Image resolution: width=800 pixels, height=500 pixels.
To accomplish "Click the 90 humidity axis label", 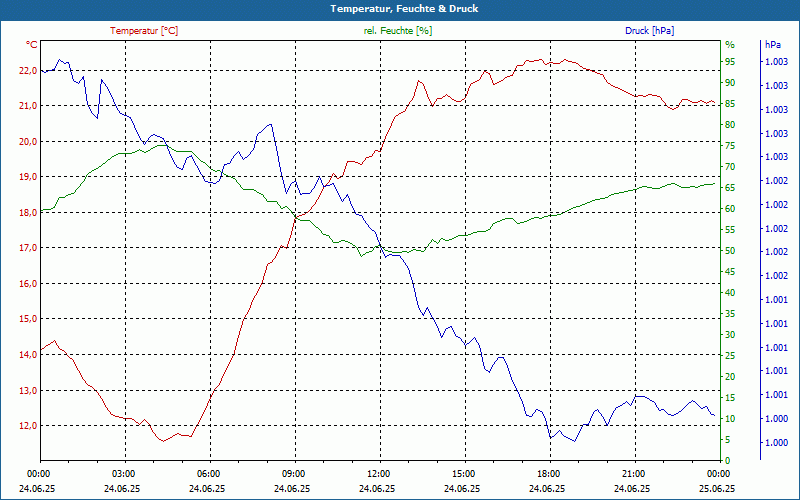I will tap(730, 83).
